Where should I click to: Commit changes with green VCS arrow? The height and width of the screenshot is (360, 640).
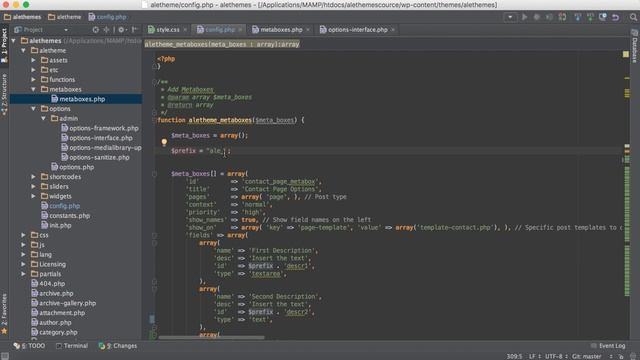pos(590,17)
